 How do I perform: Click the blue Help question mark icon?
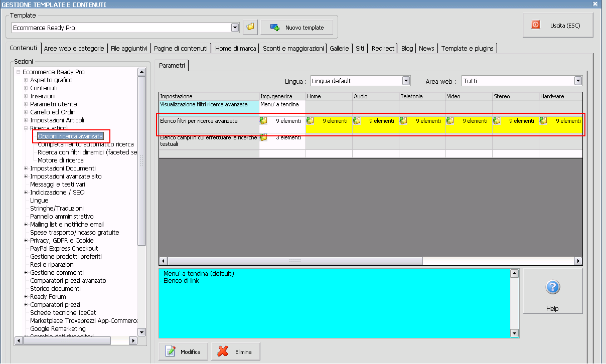552,287
